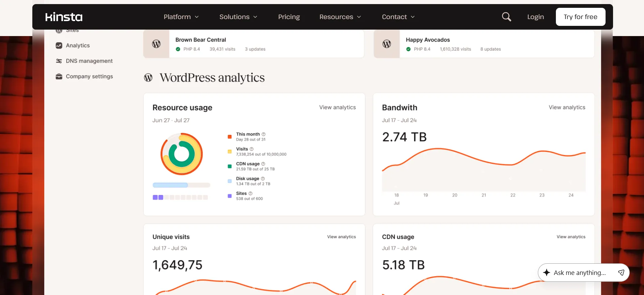This screenshot has height=295, width=644.
Task: Expand the Contact menu
Action: (398, 17)
